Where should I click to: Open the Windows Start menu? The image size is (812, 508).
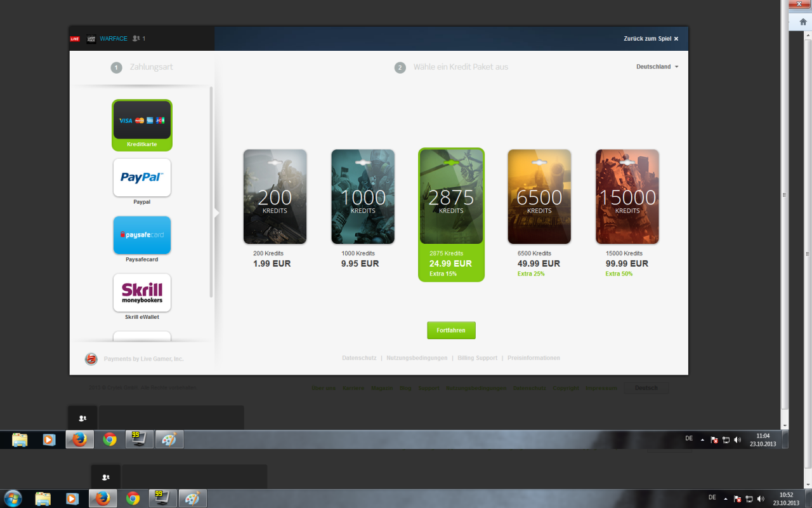(x=13, y=498)
